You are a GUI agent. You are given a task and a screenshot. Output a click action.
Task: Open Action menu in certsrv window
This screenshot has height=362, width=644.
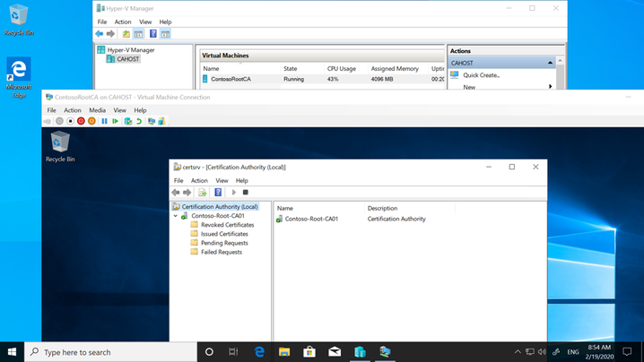pyautogui.click(x=199, y=181)
